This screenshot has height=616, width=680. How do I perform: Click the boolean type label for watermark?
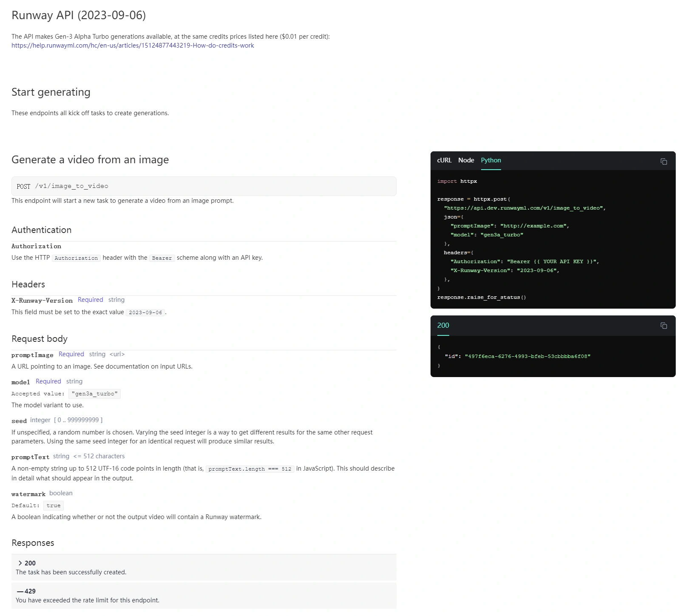pyautogui.click(x=61, y=493)
